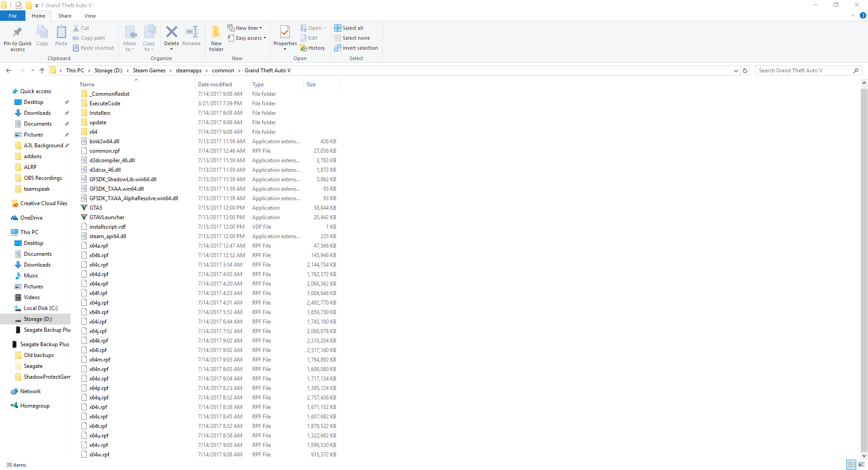Go up one folder level
This screenshot has height=470, width=868.
pyautogui.click(x=42, y=70)
